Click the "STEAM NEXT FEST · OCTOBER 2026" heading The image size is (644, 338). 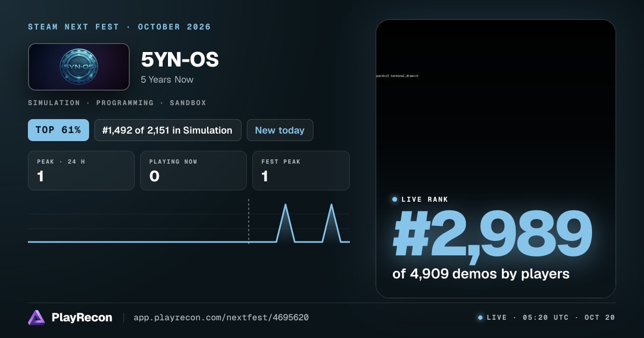click(120, 27)
